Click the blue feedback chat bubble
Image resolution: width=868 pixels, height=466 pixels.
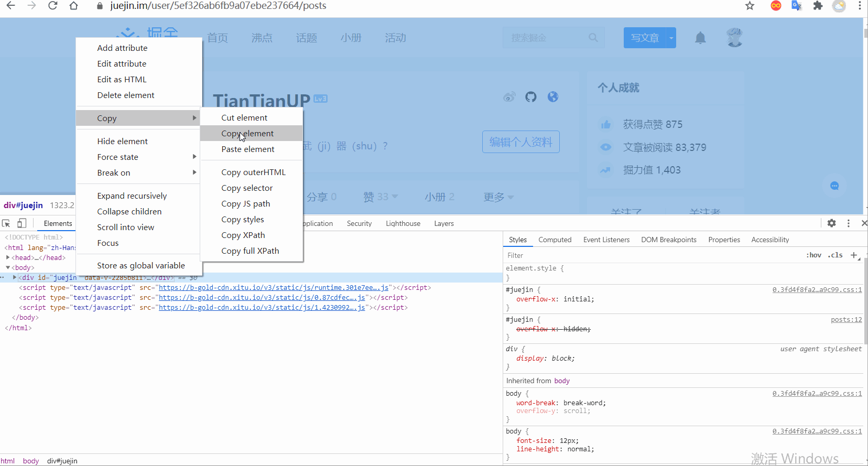pyautogui.click(x=834, y=186)
